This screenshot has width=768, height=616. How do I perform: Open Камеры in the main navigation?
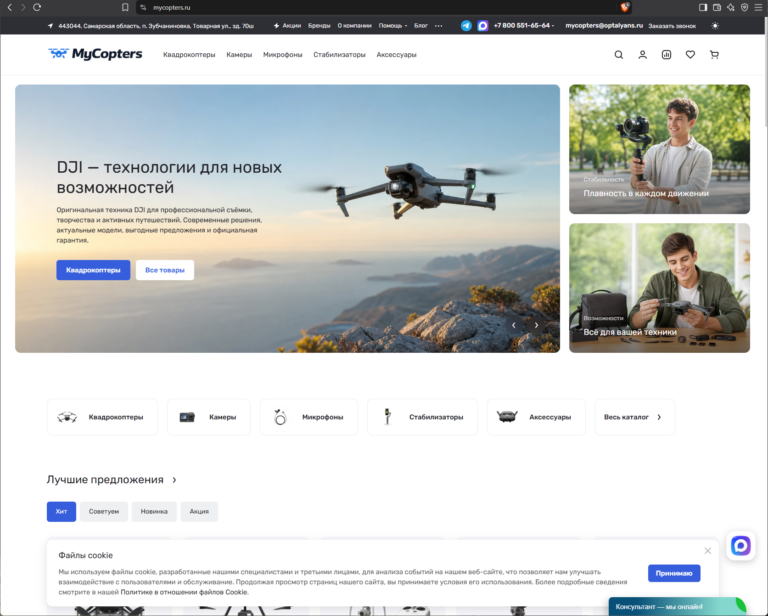(239, 55)
